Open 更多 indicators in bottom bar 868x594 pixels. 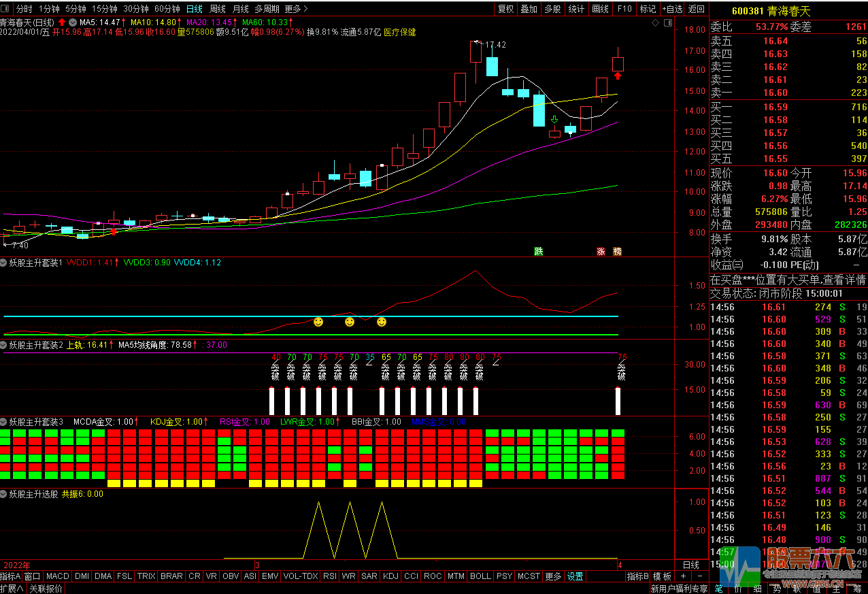click(x=554, y=576)
